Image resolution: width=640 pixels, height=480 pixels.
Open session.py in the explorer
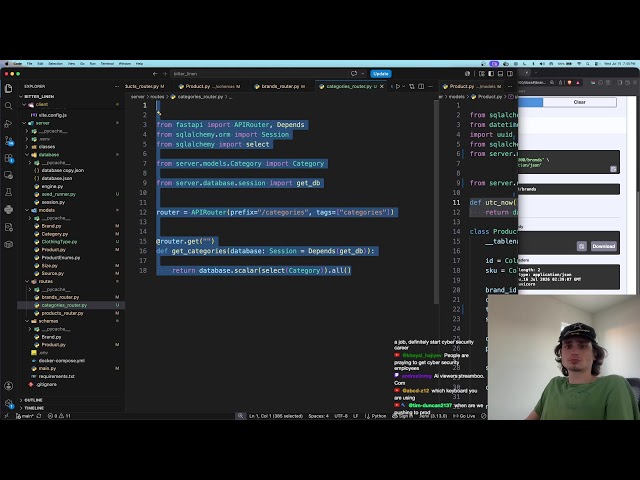click(x=53, y=202)
